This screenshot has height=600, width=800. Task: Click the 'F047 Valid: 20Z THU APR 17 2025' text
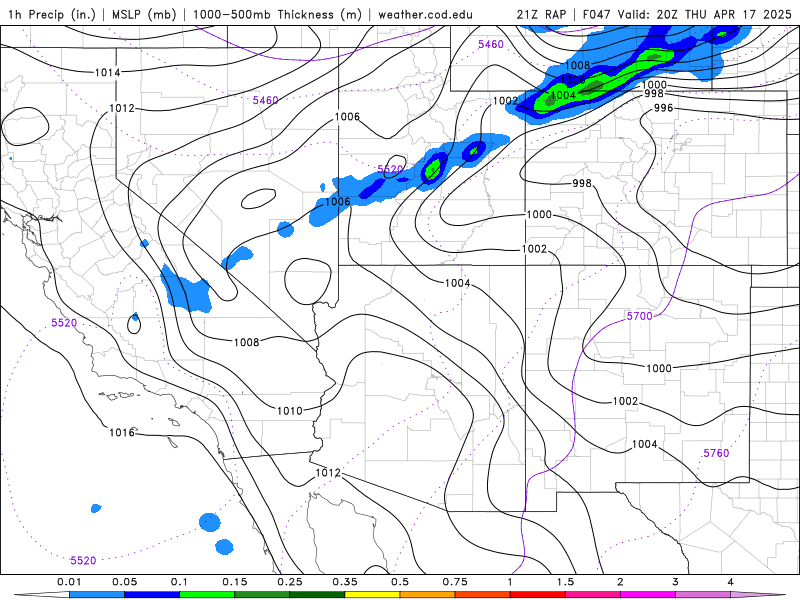coord(687,14)
